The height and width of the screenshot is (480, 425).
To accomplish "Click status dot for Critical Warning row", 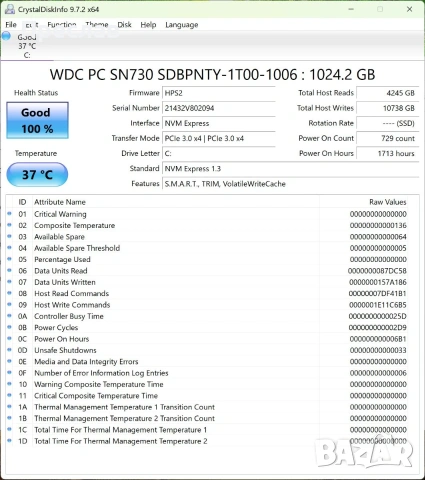I will point(9,214).
